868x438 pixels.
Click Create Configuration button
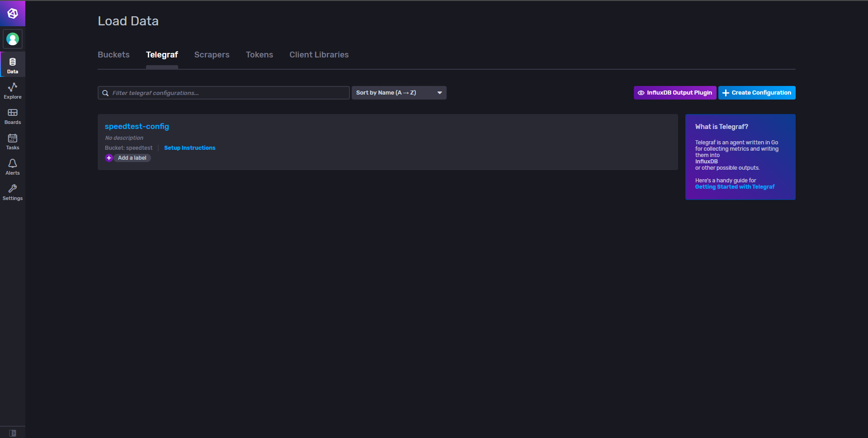757,93
